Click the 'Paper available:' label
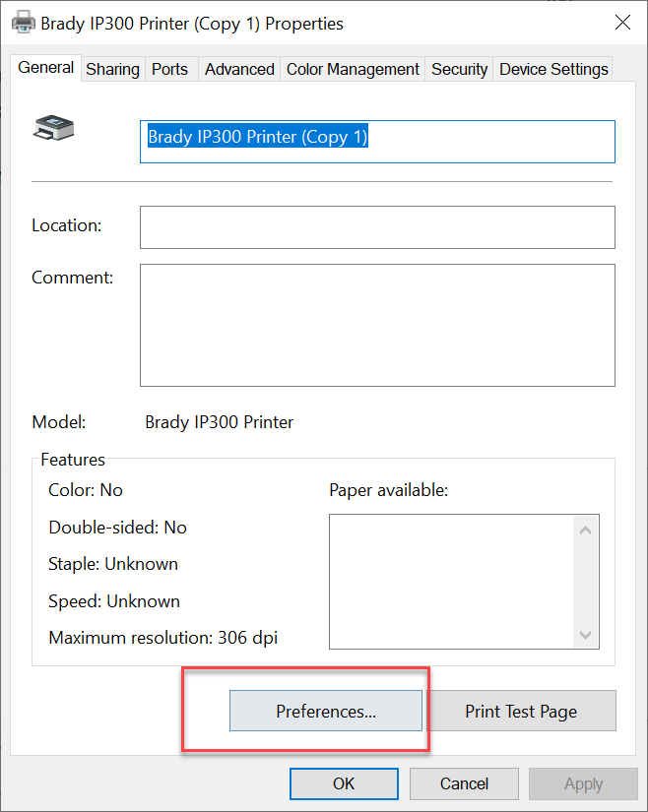This screenshot has width=648, height=812. click(388, 490)
